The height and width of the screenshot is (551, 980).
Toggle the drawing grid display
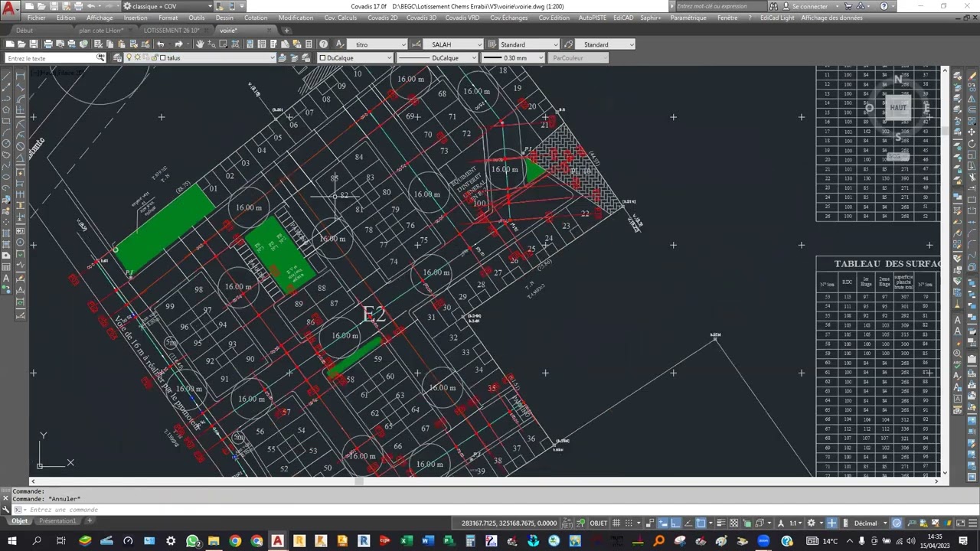click(x=616, y=523)
